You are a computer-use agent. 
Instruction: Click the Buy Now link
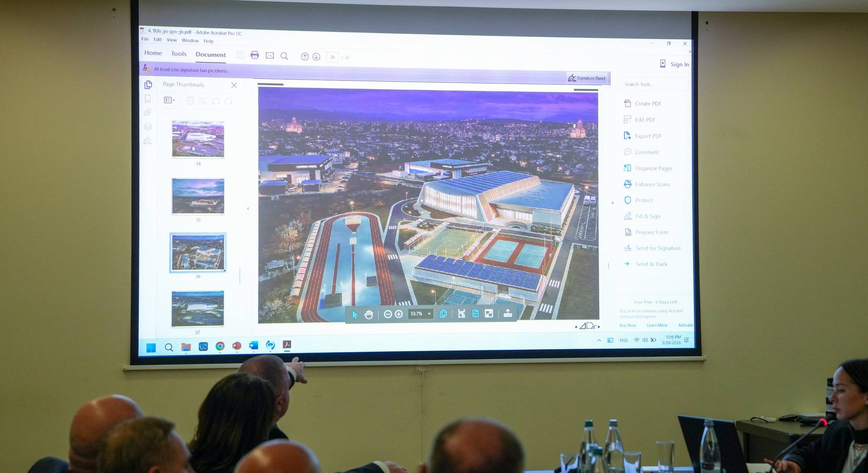pos(627,325)
